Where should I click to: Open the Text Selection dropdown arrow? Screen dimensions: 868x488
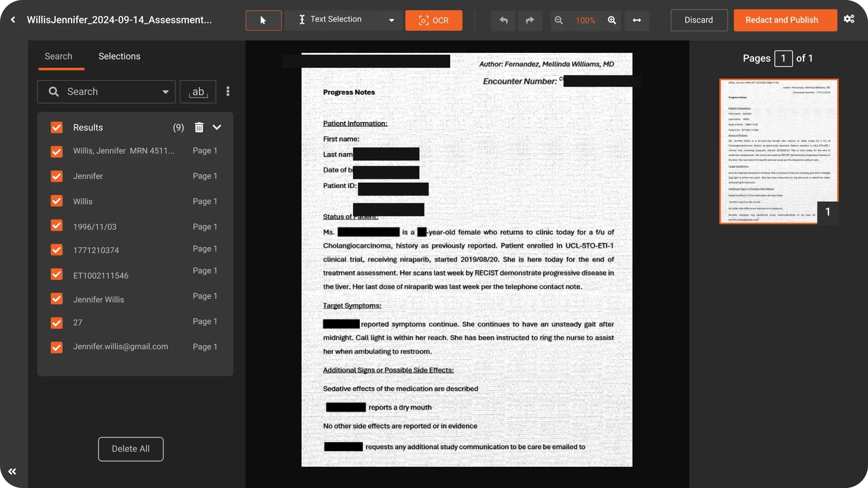coord(392,20)
